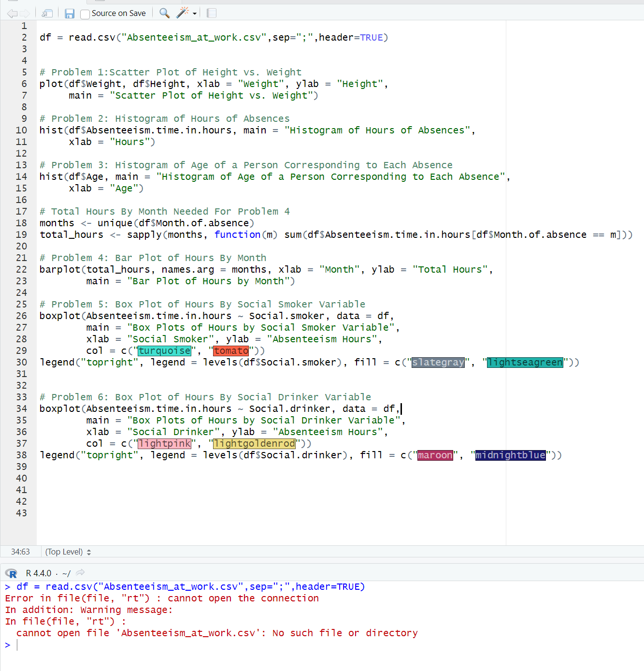Select the lightgoldenrod color highlight on line 37

pos(255,443)
